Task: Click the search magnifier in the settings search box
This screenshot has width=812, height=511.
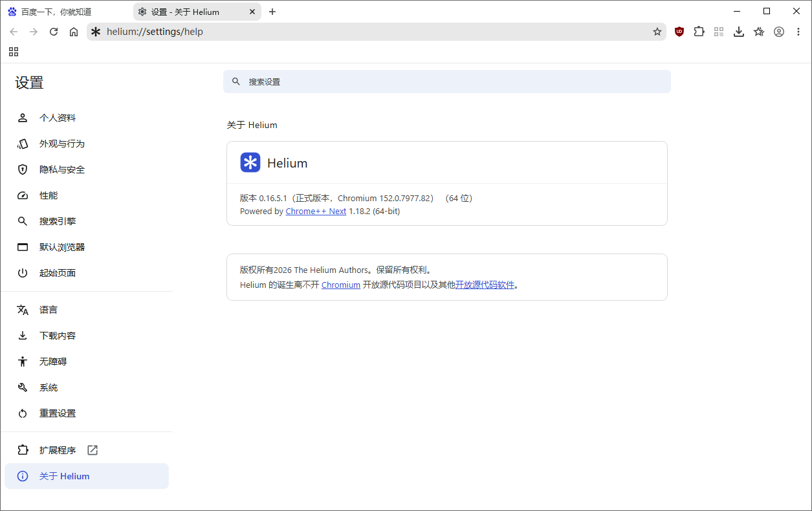Action: pyautogui.click(x=236, y=82)
